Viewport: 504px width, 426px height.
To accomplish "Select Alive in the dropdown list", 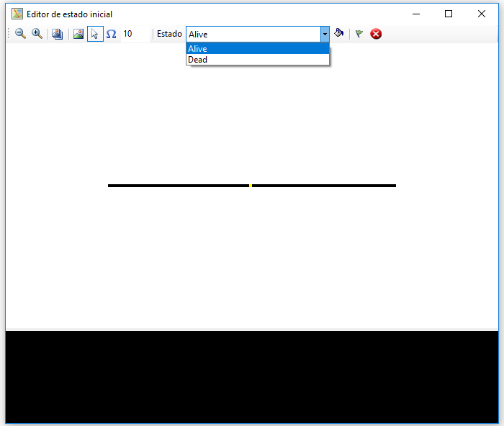I will 258,48.
